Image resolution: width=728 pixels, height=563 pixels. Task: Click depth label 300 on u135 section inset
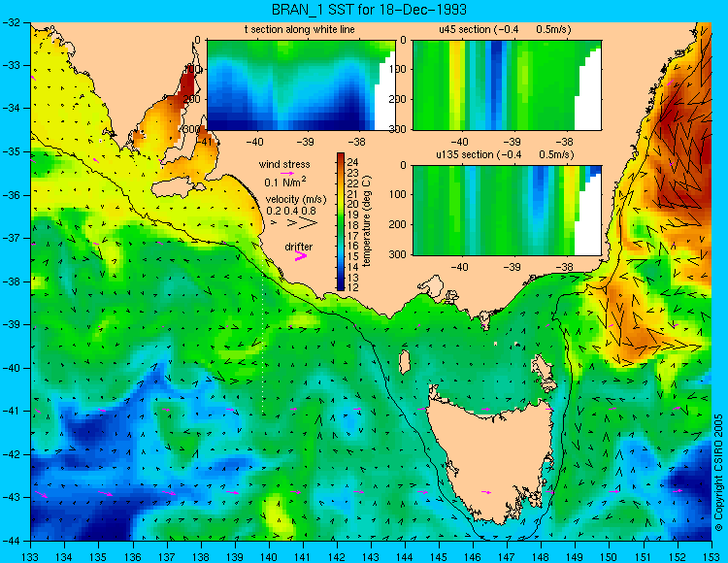pyautogui.click(x=399, y=254)
